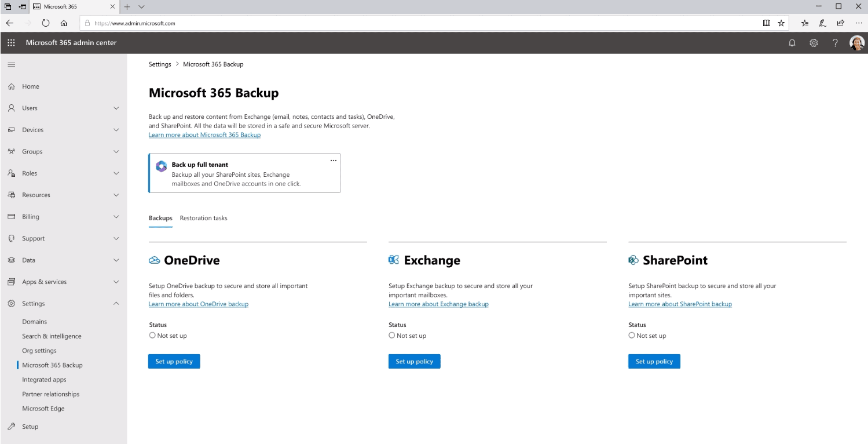The image size is (868, 444).
Task: Click the Settings gear icon in sidebar
Action: 11,304
